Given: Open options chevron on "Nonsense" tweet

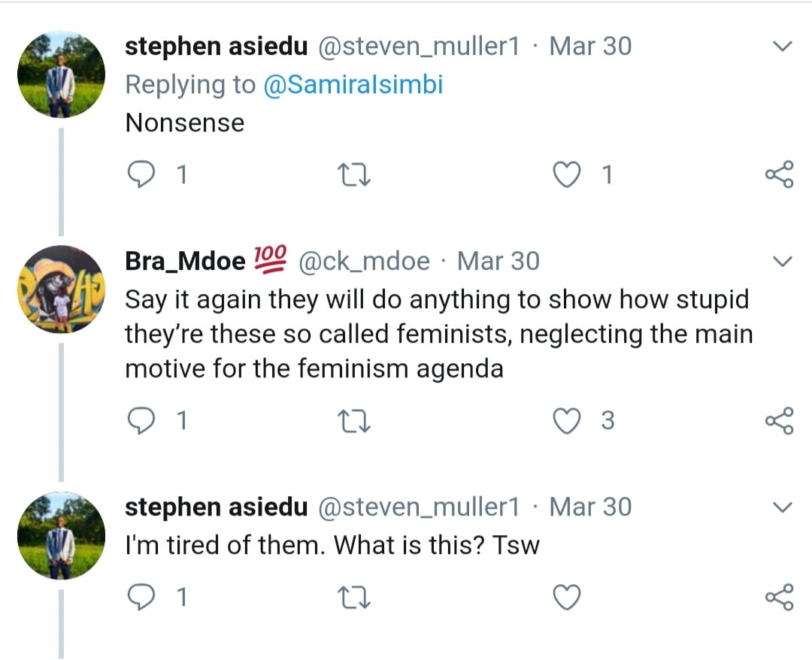Looking at the screenshot, I should (783, 47).
